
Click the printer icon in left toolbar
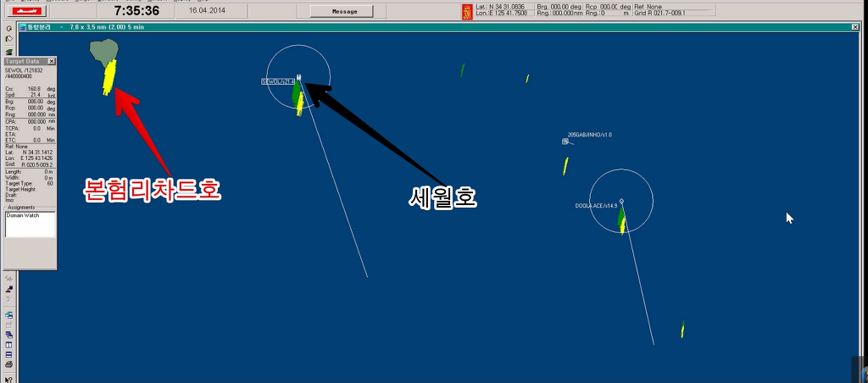[x=8, y=364]
